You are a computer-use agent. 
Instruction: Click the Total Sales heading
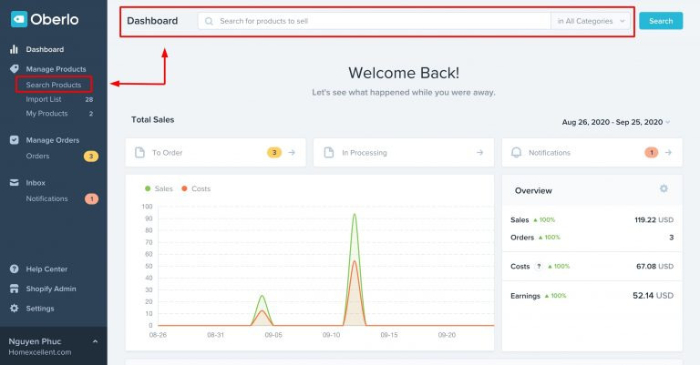(x=153, y=120)
